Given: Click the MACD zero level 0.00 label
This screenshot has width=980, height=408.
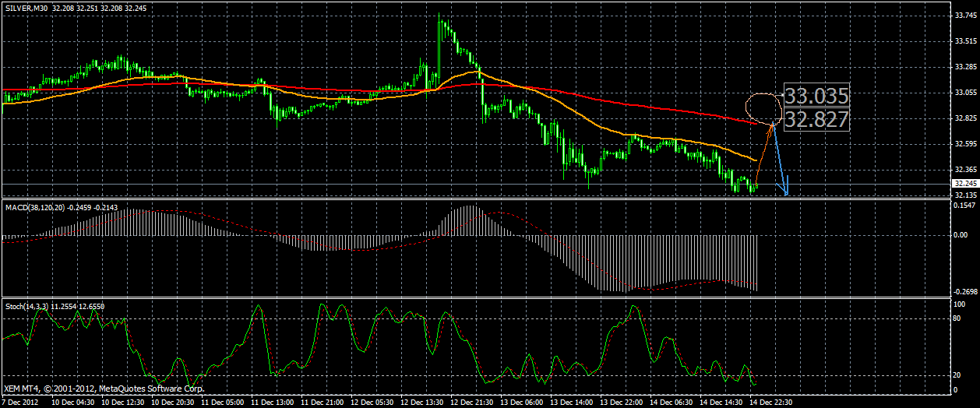Looking at the screenshot, I should click(961, 235).
